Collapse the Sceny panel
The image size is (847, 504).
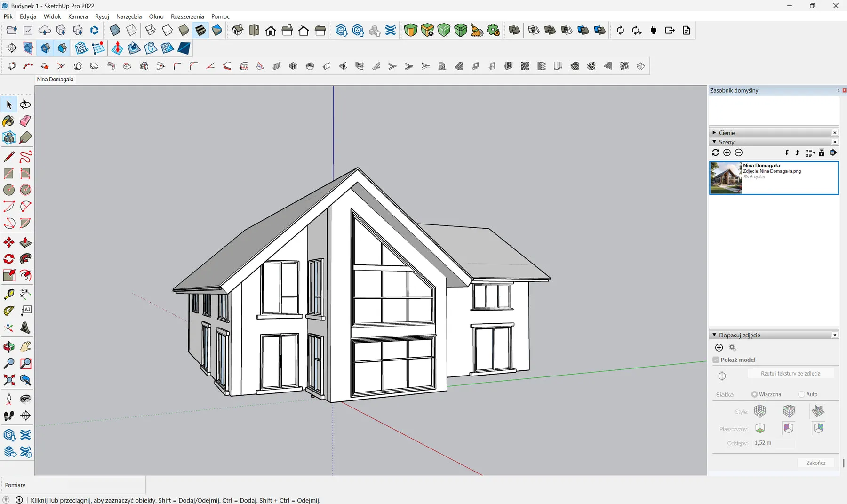pyautogui.click(x=714, y=142)
